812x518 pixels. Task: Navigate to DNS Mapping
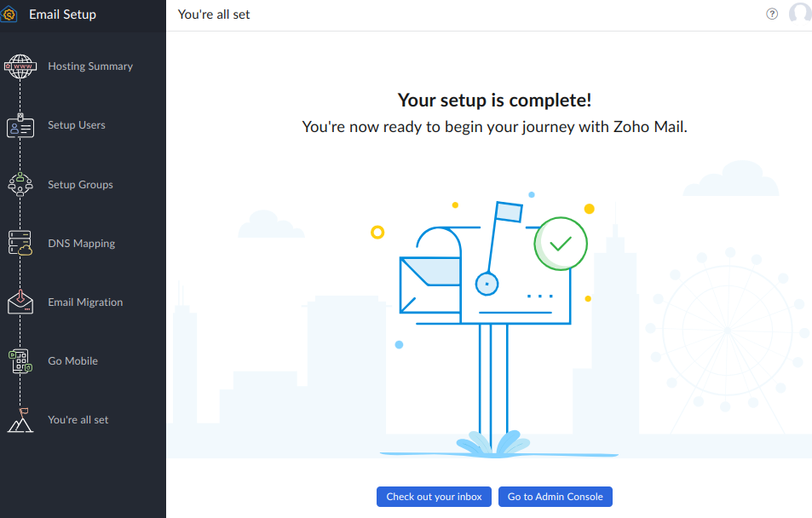click(x=81, y=244)
